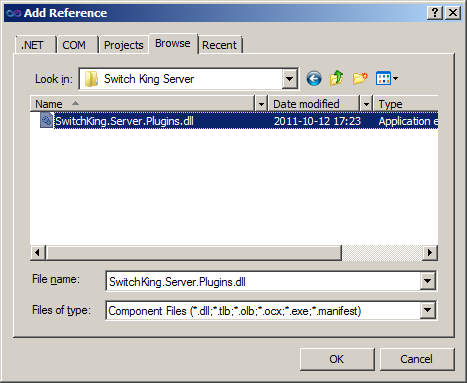Open the Recent tab
Screen dimensions: 467x383
220,45
